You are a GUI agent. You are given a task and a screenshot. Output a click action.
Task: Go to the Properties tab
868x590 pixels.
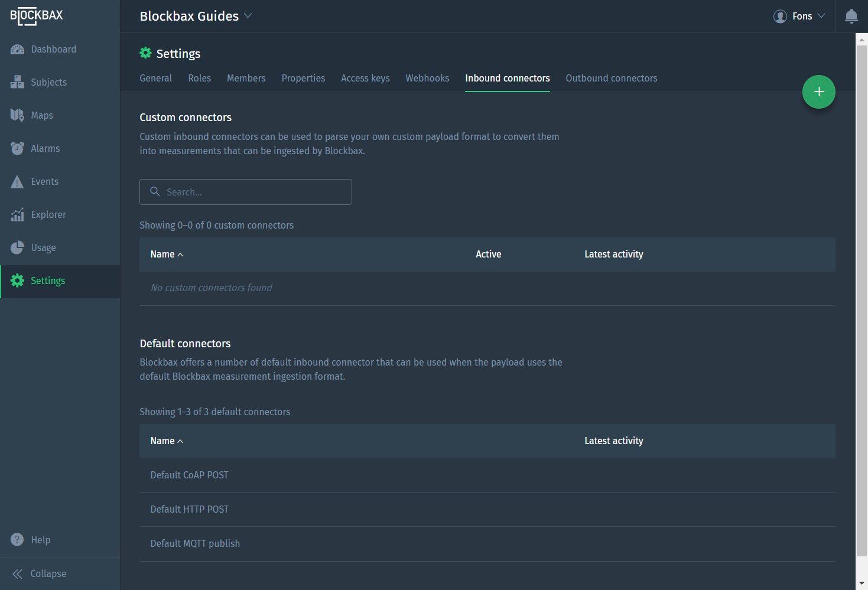[303, 79]
